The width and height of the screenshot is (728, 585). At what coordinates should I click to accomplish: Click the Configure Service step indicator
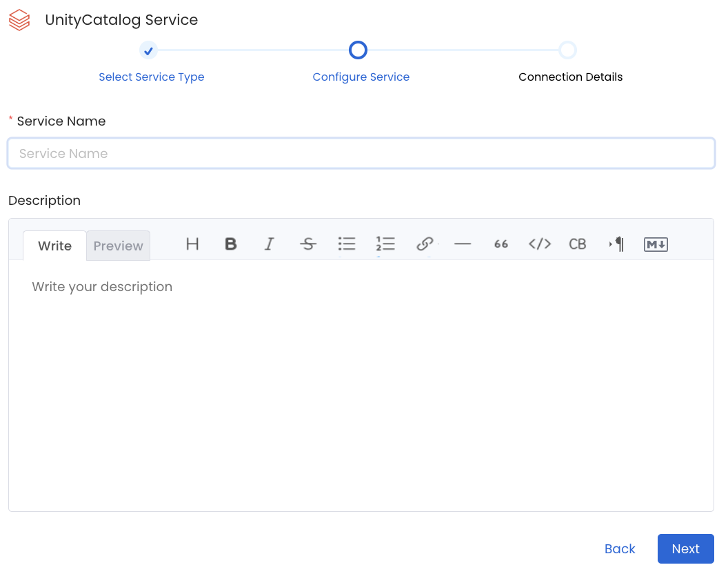358,50
